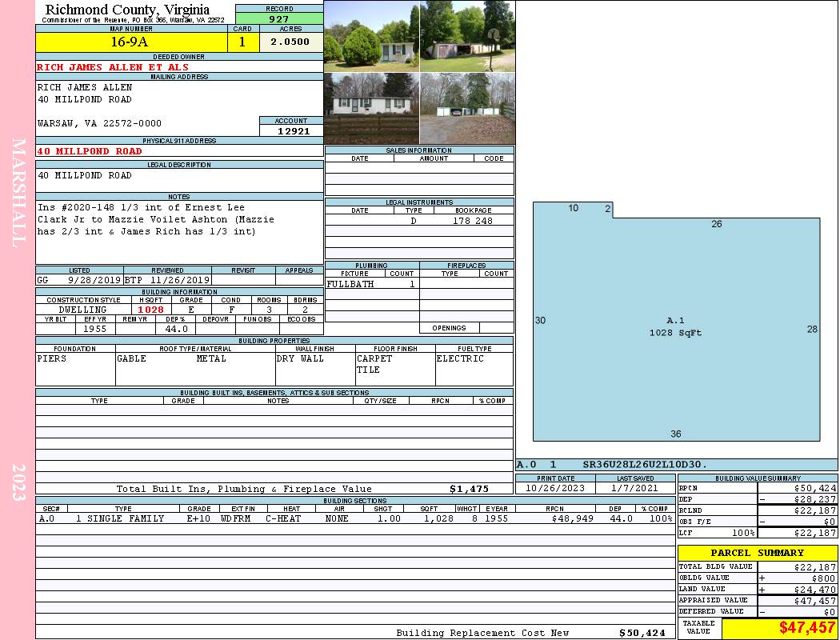Click the Acres value 2.0500
This screenshot has height=640, width=840.
pos(290,42)
